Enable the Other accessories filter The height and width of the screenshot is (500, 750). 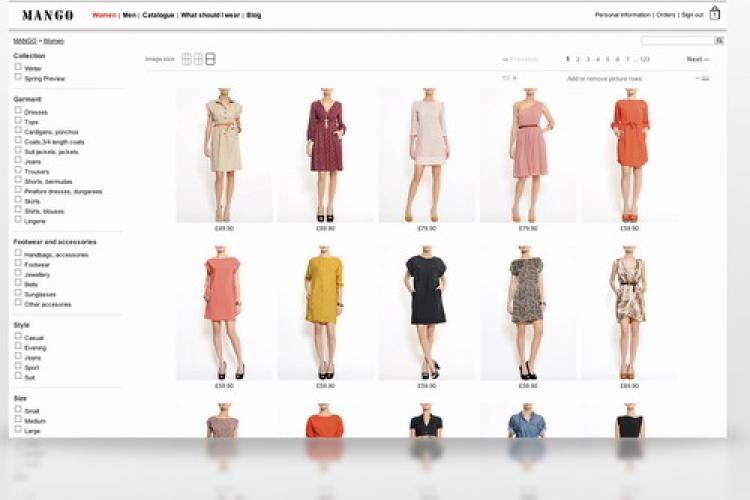click(x=18, y=303)
